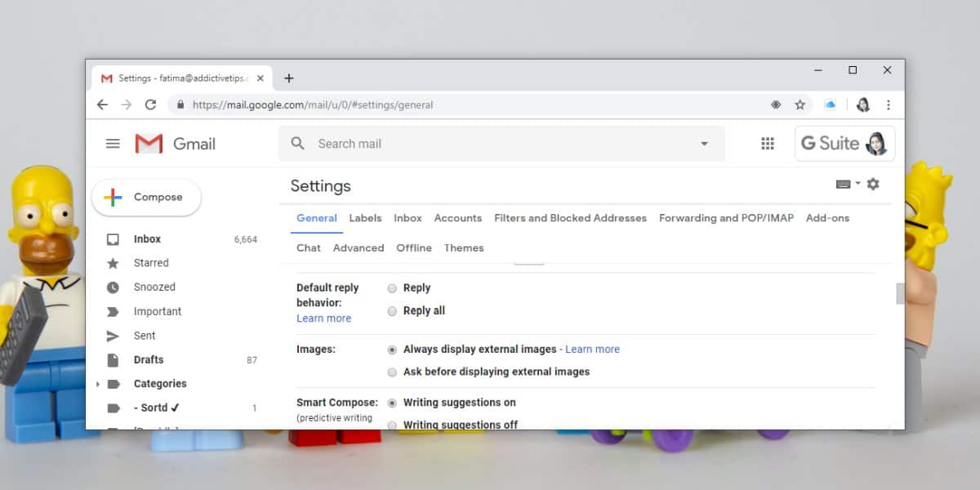Open the Chrome profile avatar
The image size is (980, 490).
coord(863,105)
